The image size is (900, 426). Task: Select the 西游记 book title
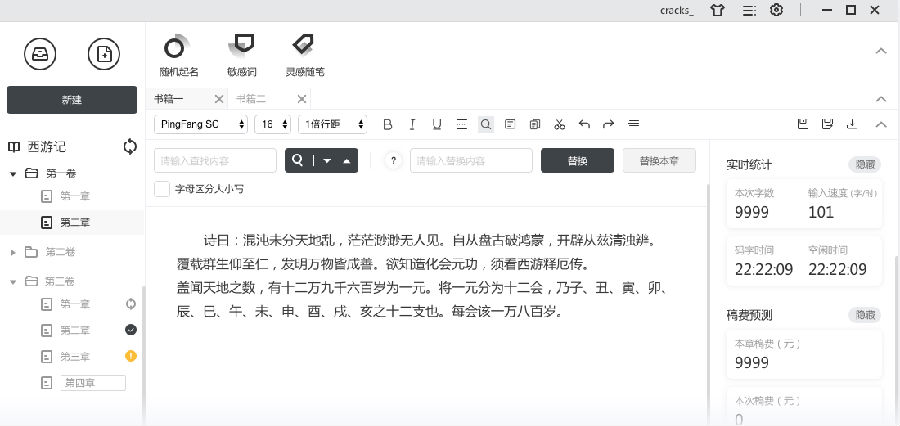[x=46, y=147]
